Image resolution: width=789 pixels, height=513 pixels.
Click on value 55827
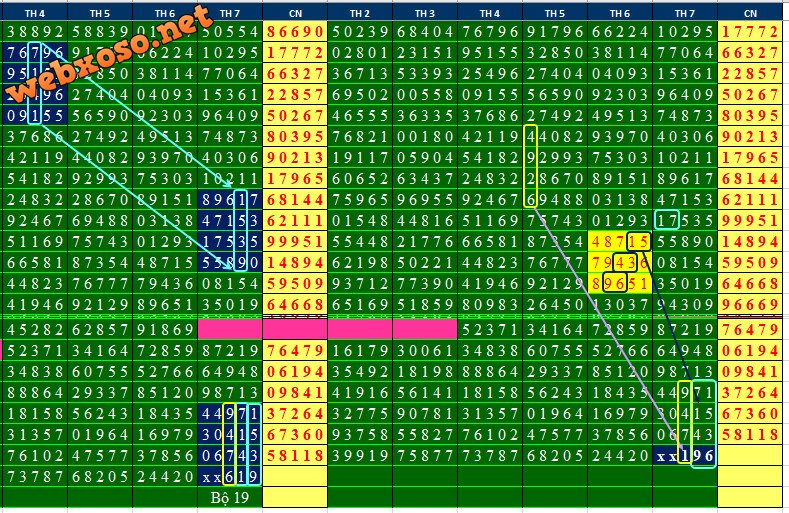tap(425, 434)
